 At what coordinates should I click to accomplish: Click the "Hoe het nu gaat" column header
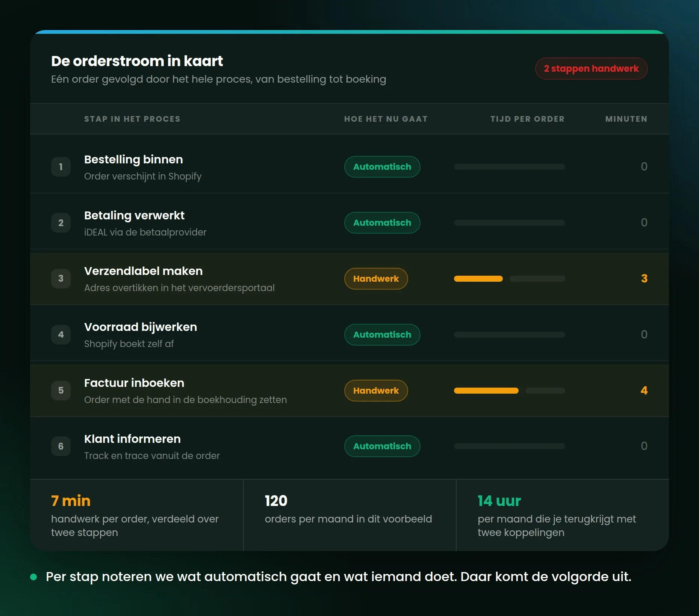tap(386, 119)
